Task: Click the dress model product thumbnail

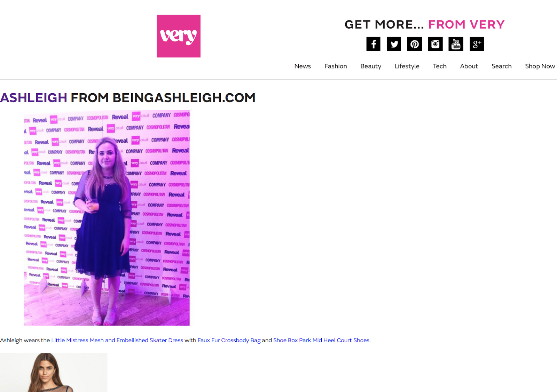Action: click(x=54, y=372)
